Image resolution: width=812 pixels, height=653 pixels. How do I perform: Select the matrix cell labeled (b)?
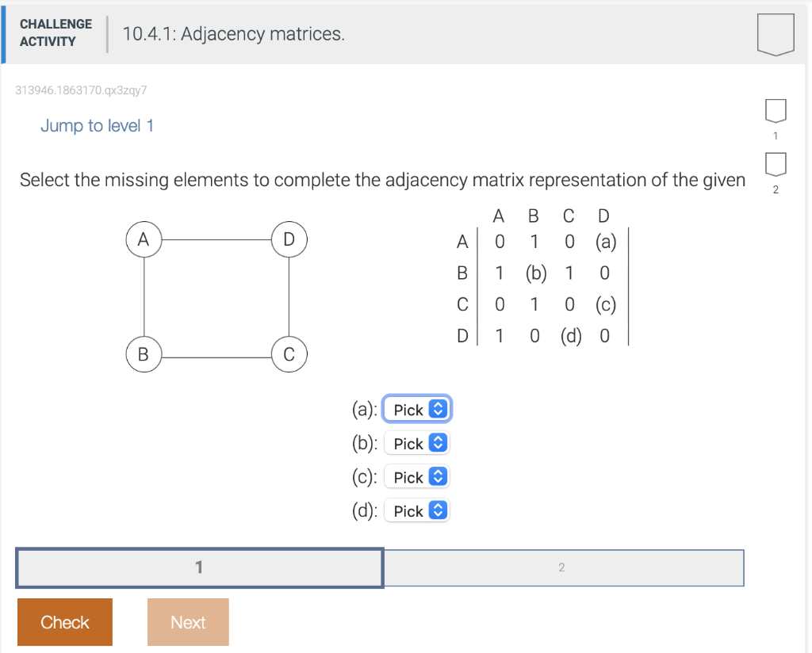point(534,273)
